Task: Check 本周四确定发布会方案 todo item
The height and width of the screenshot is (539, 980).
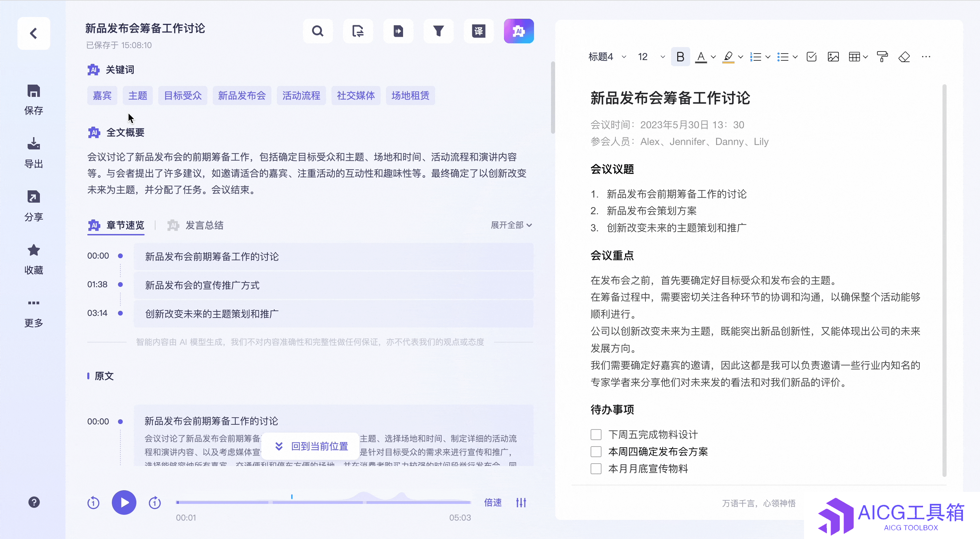Action: (596, 451)
